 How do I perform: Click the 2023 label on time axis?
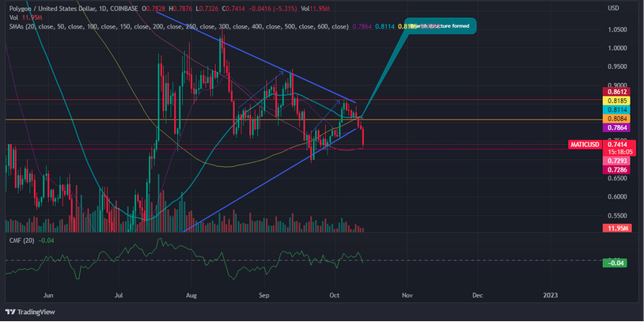tap(551, 295)
